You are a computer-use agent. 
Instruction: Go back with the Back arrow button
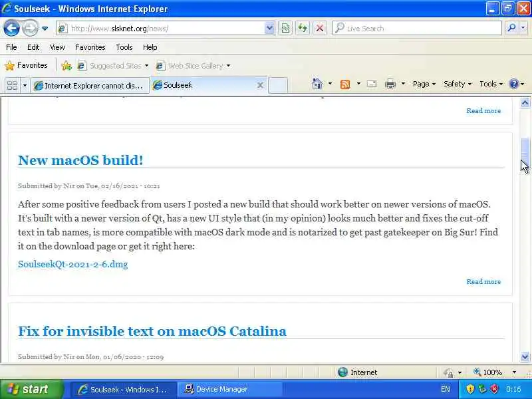click(11, 28)
